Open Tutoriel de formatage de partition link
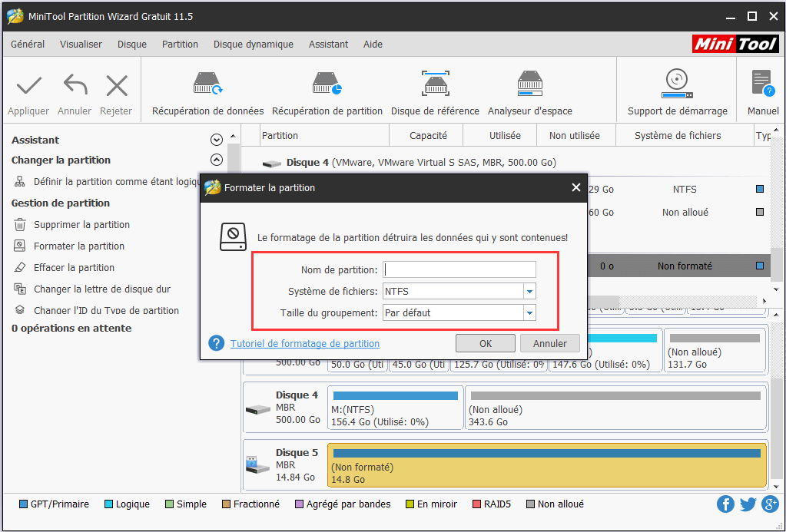 pyautogui.click(x=305, y=344)
